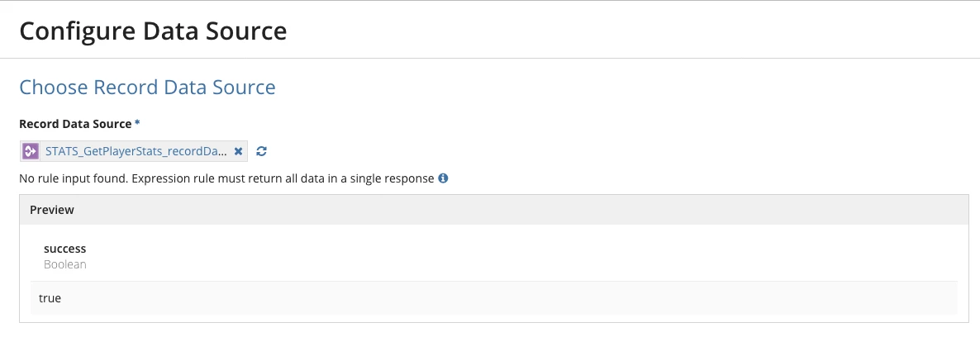Remove the STATS_GetPlayerStats rule with the X

coord(238,151)
